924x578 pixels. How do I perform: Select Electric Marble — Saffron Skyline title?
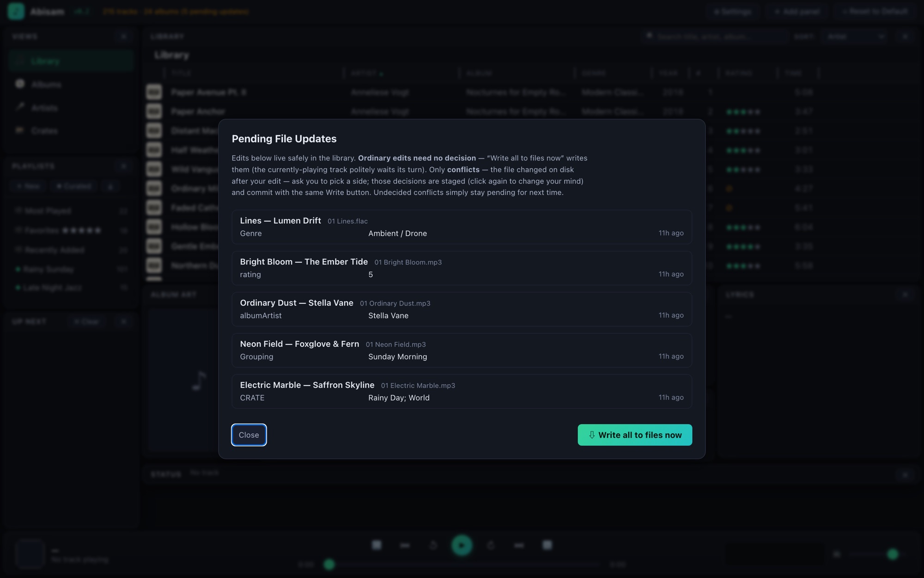[x=307, y=385]
